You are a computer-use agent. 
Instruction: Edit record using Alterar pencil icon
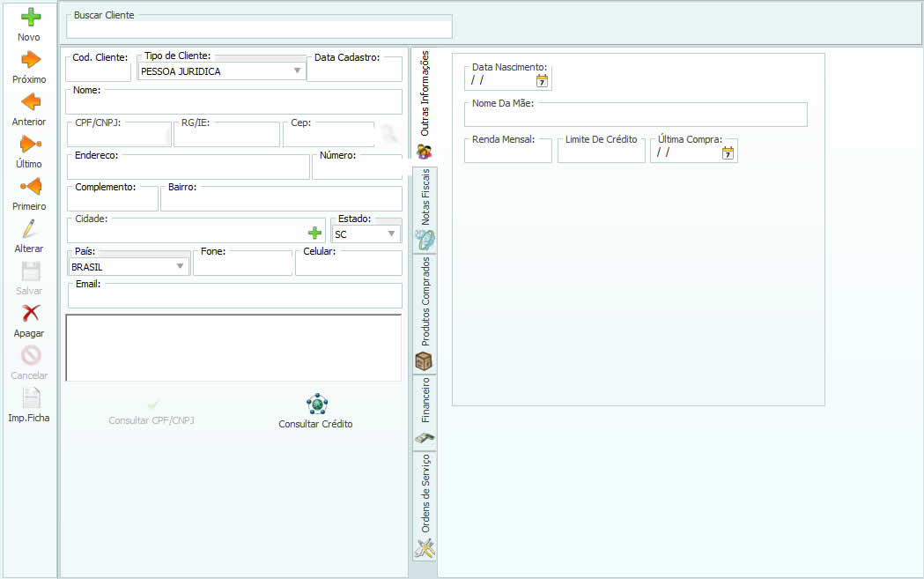coord(30,229)
